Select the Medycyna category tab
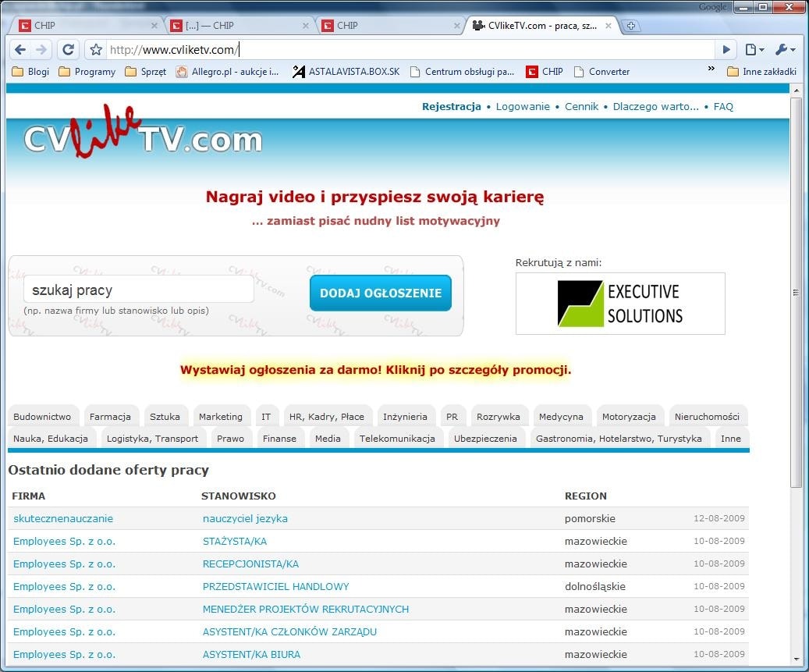 (561, 417)
